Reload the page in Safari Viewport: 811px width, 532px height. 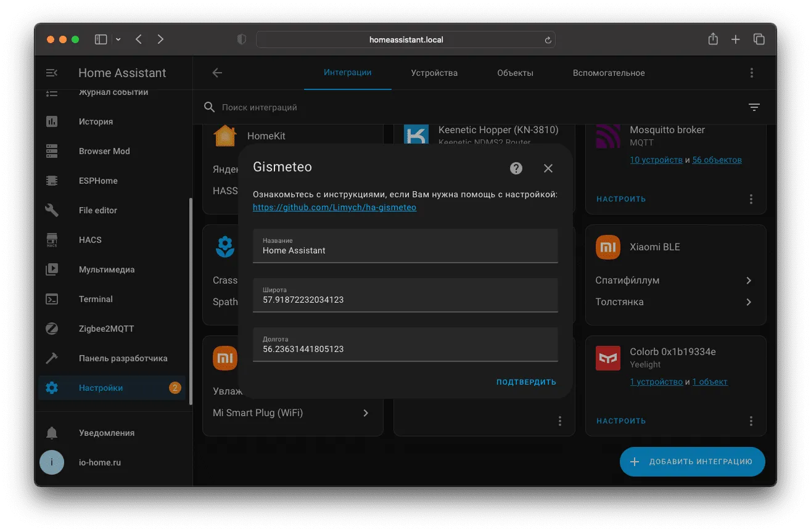point(548,40)
